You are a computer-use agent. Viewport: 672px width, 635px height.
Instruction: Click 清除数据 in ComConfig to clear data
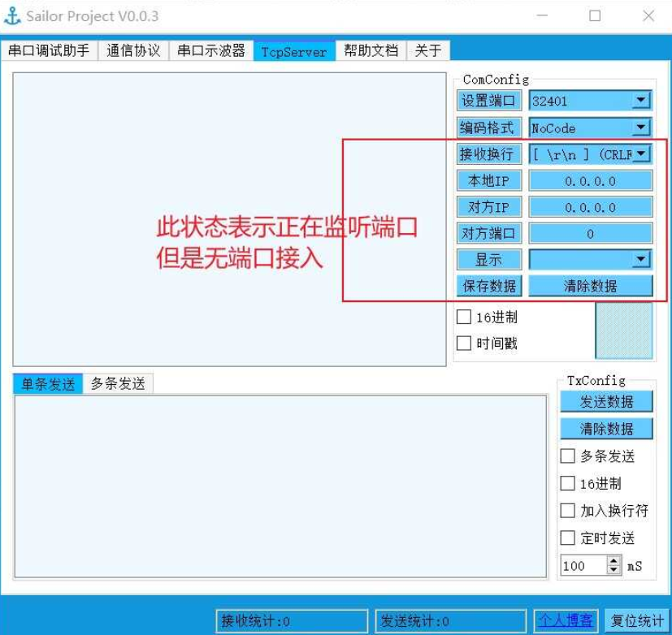(589, 285)
